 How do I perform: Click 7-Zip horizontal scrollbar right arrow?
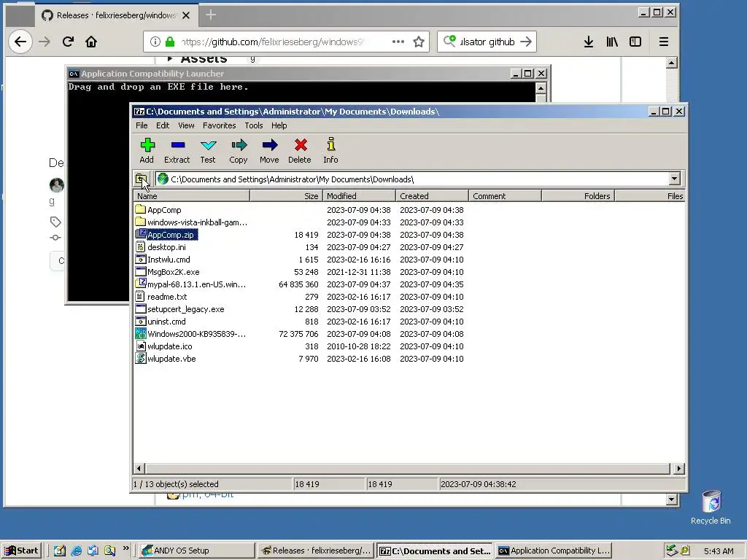coord(678,469)
